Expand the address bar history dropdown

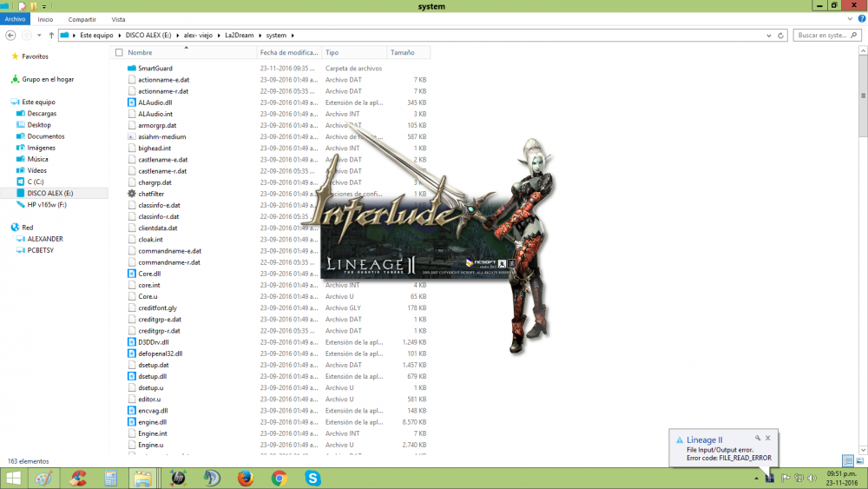(770, 36)
